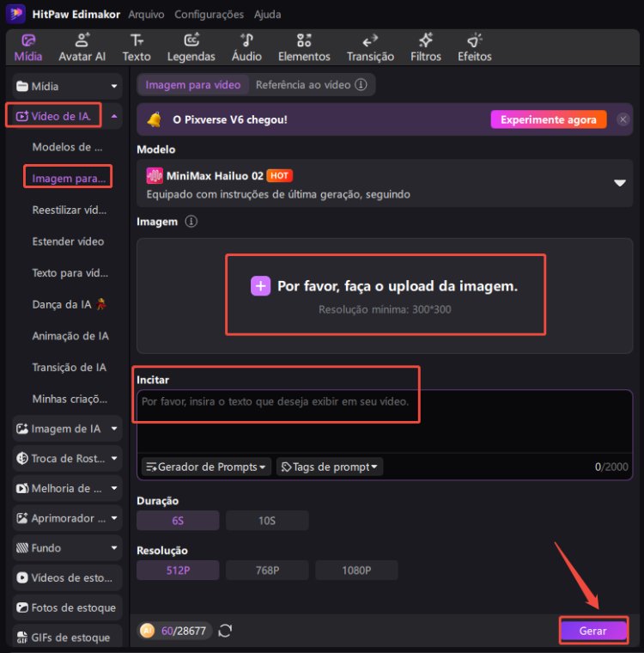Screen dimensions: 644x653
Task: Select the Texto tool icon
Action: coord(136,40)
